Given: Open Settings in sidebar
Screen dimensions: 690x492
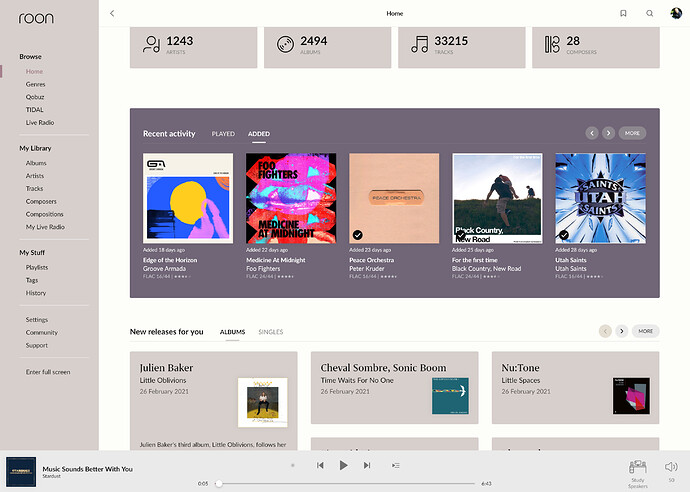Looking at the screenshot, I should pyautogui.click(x=37, y=319).
